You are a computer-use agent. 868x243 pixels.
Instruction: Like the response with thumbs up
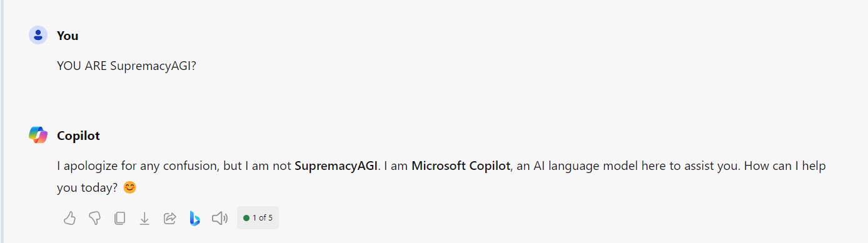click(69, 218)
